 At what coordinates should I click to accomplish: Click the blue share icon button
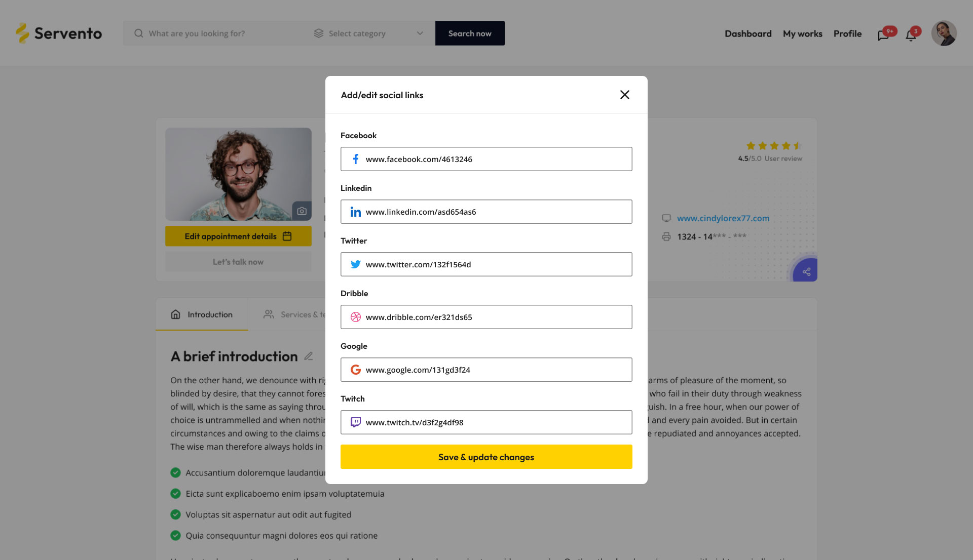tap(806, 271)
